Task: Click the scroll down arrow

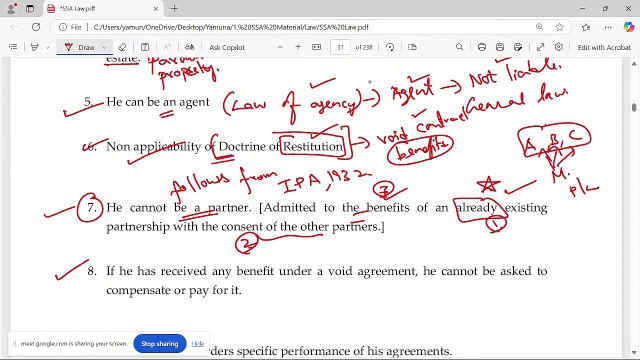Action: (x=634, y=352)
